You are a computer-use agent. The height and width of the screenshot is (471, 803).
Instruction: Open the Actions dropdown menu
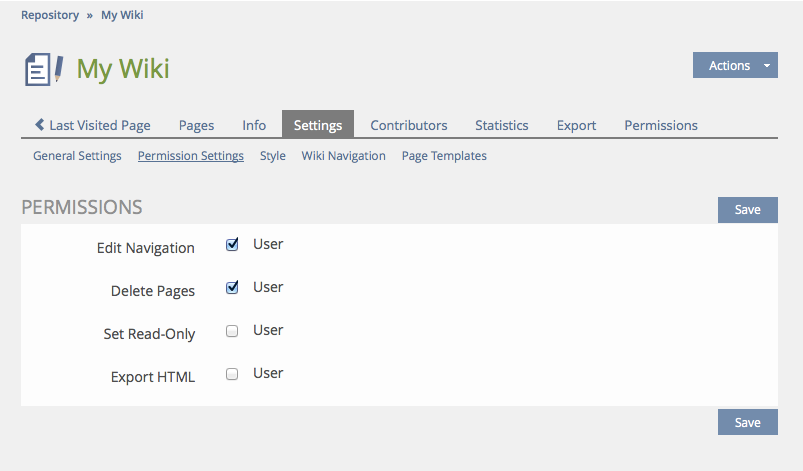(x=735, y=65)
